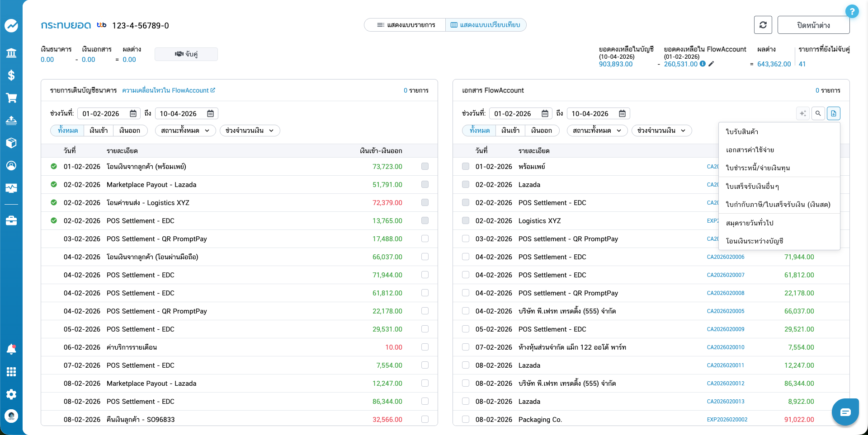Viewport: 868px width, 435px height.
Task: Choose เอกสารค่าใช้จ่าย from the menu
Action: coord(750,150)
